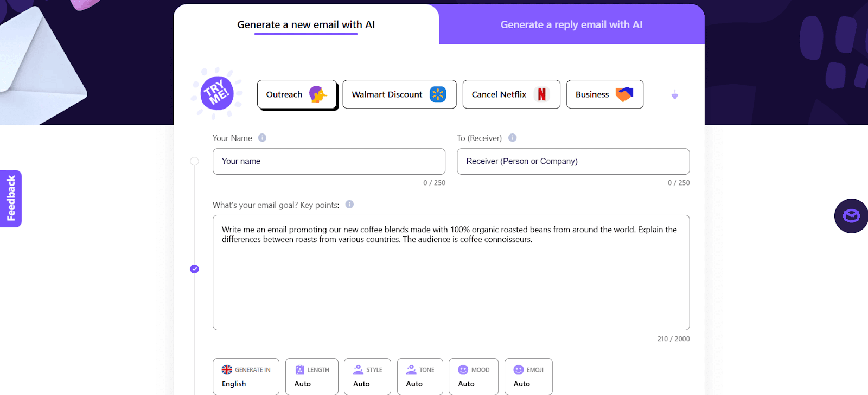Click the TRY ME! badge icon

[216, 92]
